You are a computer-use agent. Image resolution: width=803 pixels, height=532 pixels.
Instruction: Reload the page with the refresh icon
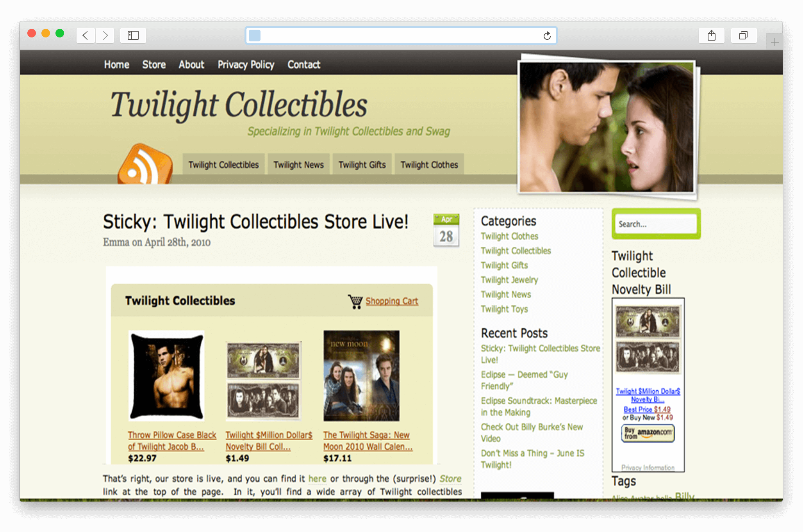coord(546,36)
